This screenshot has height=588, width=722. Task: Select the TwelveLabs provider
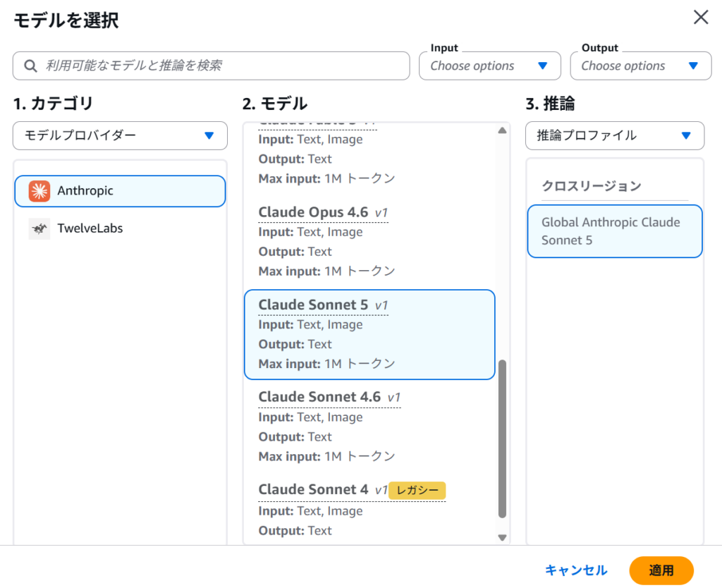[x=120, y=228]
